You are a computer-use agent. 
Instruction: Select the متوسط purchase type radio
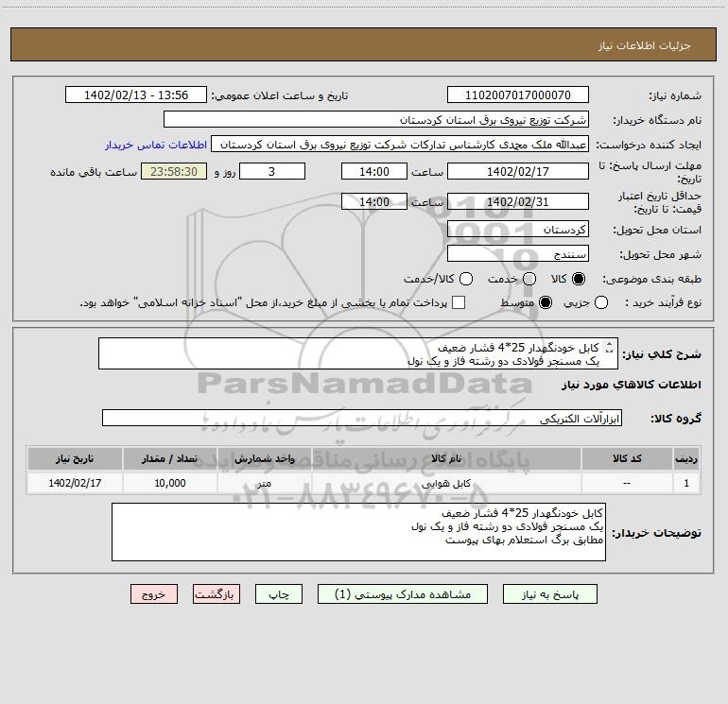coord(546,302)
